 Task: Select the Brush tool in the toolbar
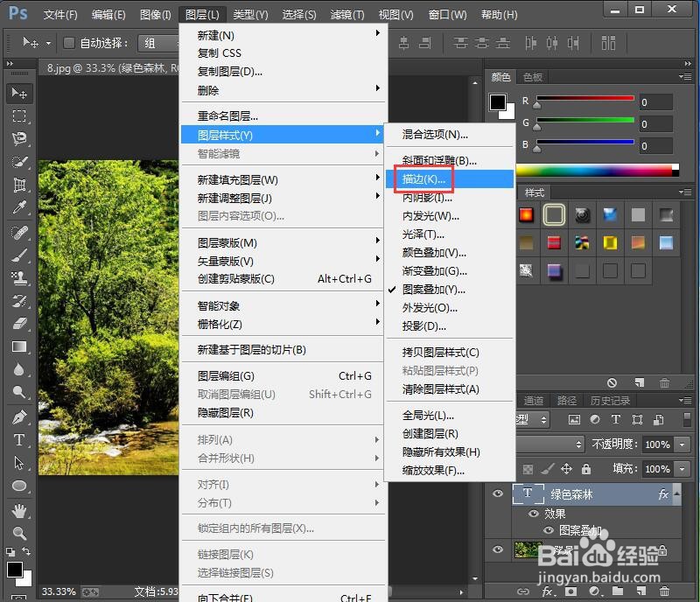[x=19, y=257]
